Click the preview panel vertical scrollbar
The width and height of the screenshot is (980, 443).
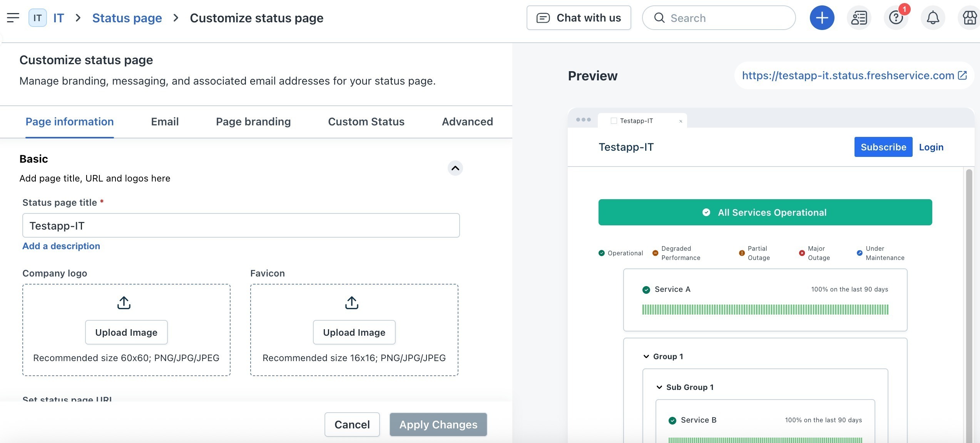coord(969,304)
